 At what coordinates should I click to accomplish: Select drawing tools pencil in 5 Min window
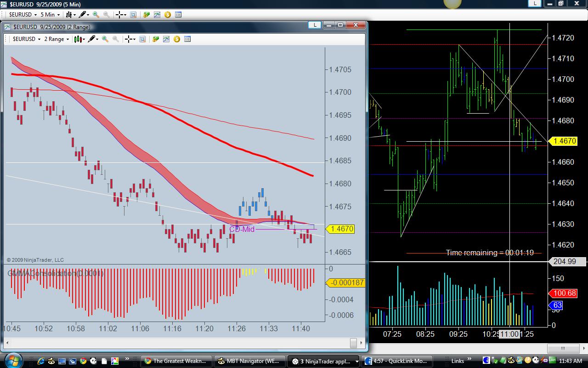(82, 15)
